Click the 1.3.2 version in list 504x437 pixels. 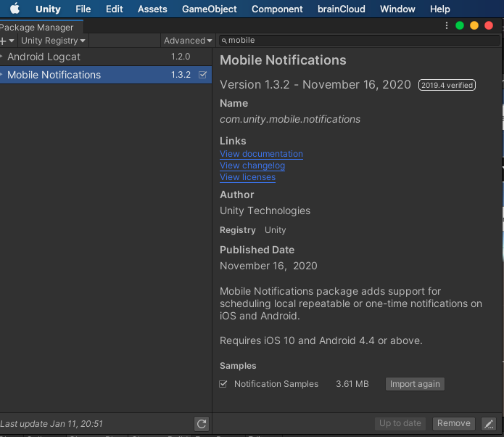coord(181,75)
